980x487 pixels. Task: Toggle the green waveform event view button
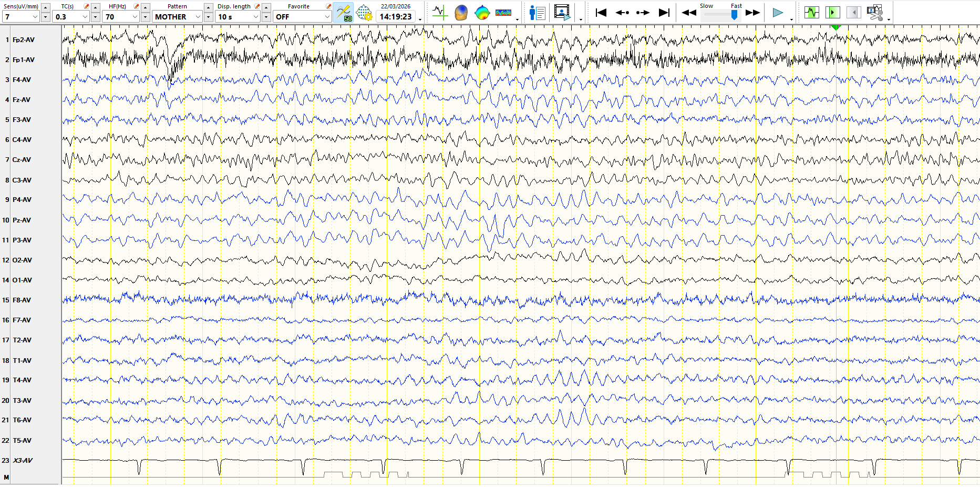coord(811,13)
